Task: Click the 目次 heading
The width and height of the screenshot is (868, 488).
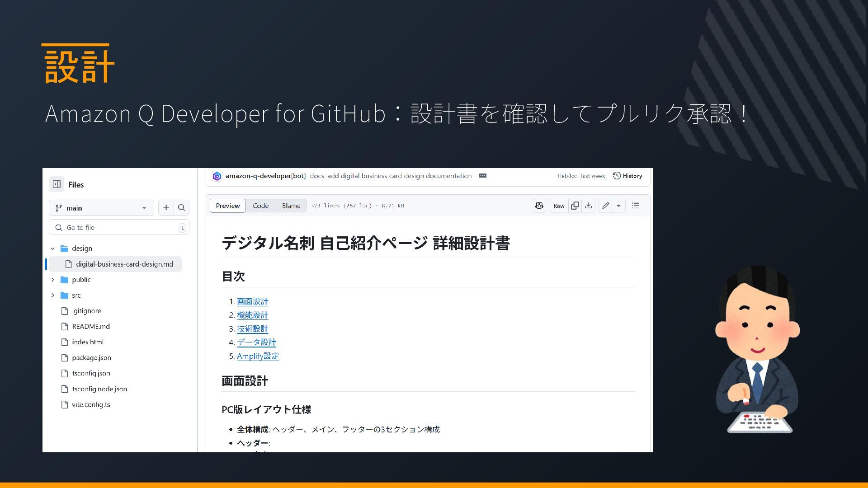Action: tap(233, 276)
